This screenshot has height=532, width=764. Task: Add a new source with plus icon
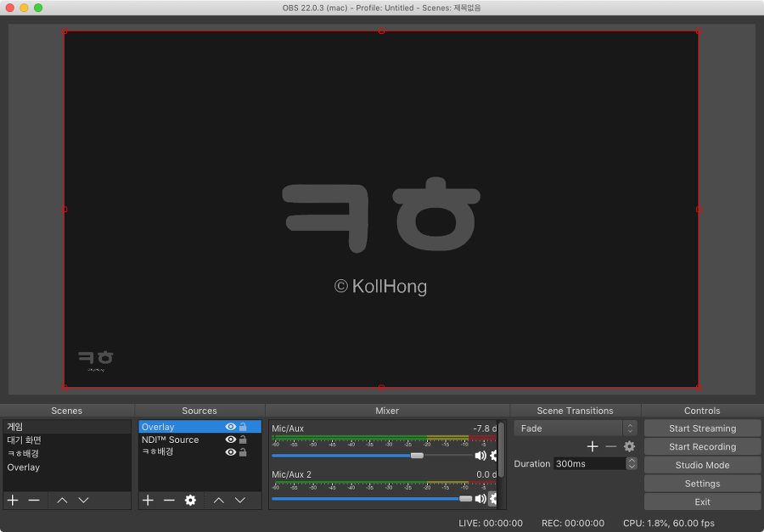click(148, 501)
